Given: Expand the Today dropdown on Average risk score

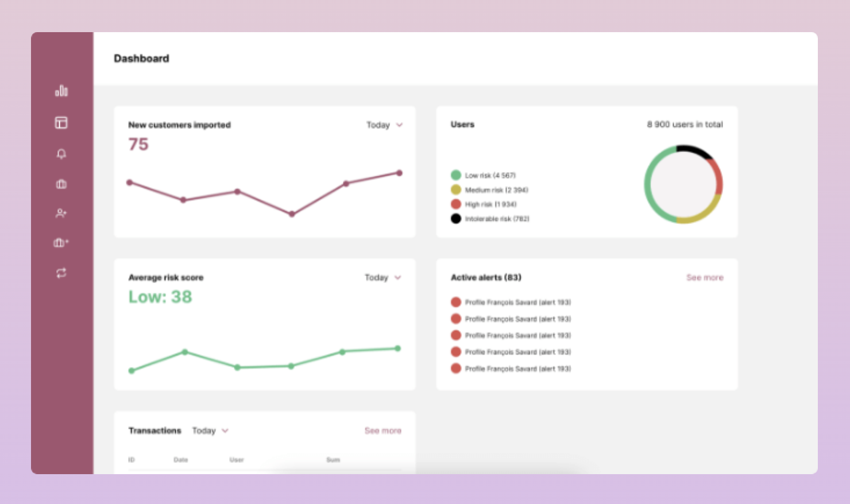Looking at the screenshot, I should click(x=382, y=277).
